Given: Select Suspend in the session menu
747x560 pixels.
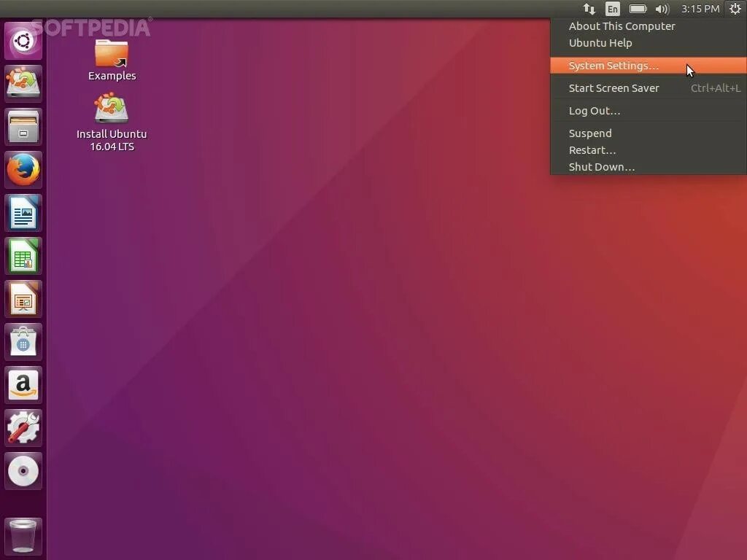Looking at the screenshot, I should point(649,133).
